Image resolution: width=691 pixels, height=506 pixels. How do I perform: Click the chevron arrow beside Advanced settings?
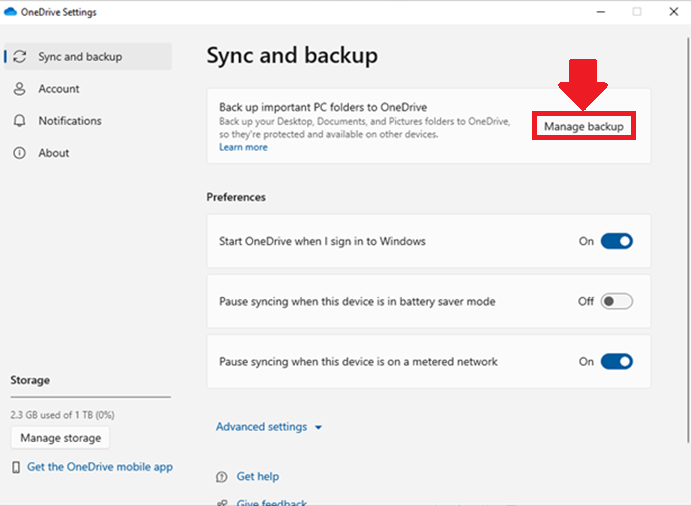click(319, 428)
